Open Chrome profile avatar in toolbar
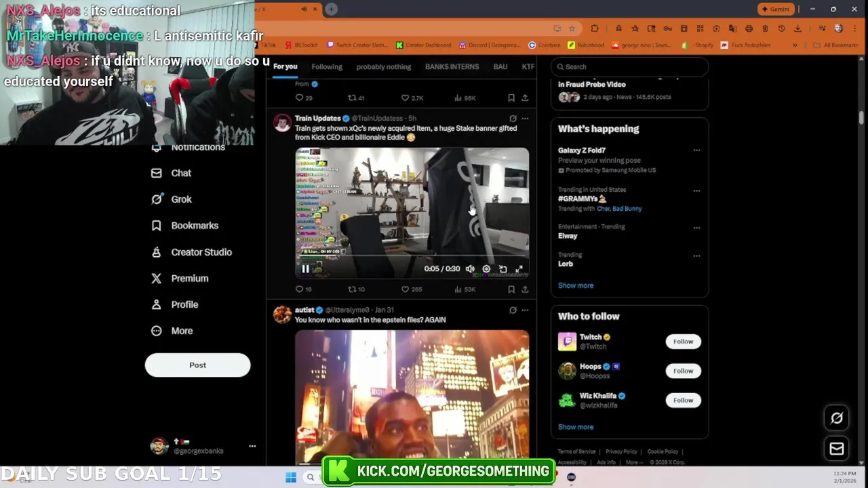This screenshot has width=868, height=488. click(838, 28)
